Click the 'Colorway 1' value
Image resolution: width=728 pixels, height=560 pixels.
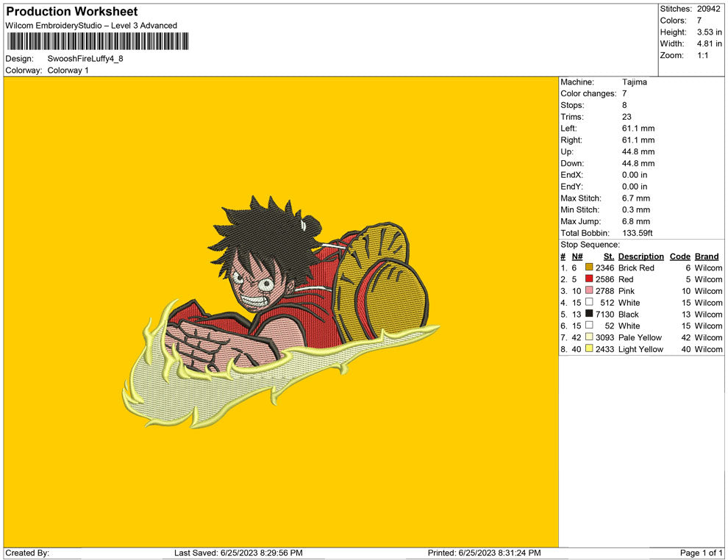[x=68, y=71]
